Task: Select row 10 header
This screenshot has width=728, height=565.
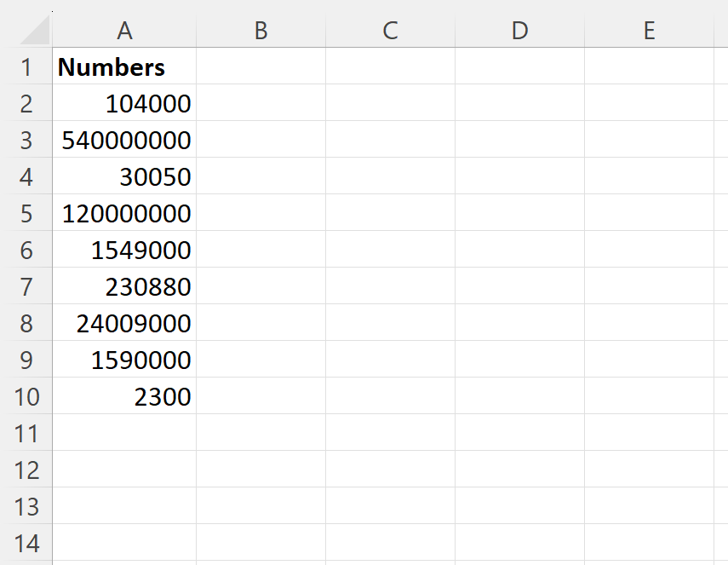Action: click(x=27, y=396)
